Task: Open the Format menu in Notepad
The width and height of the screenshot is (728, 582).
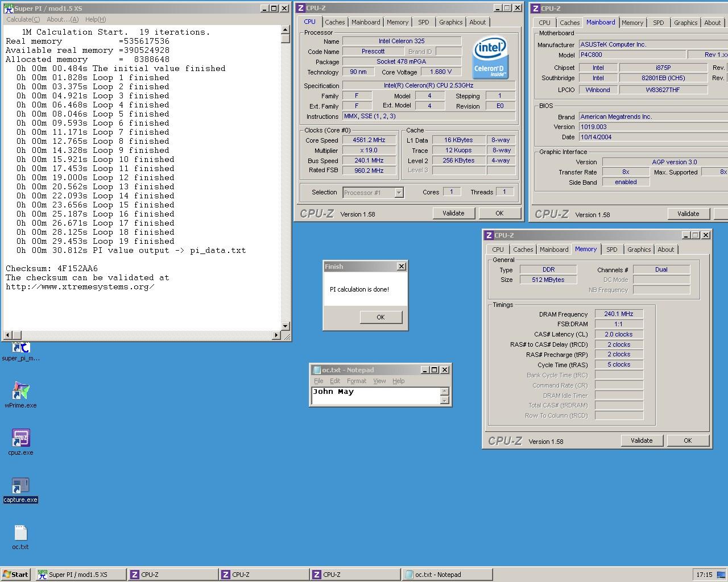Action: pyautogui.click(x=357, y=381)
